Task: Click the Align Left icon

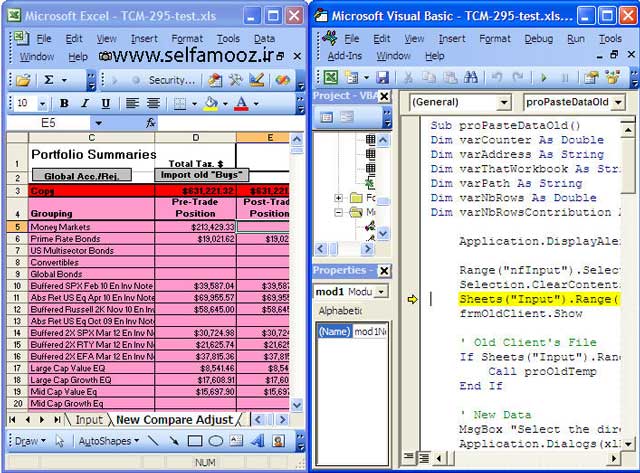Action: point(132,104)
